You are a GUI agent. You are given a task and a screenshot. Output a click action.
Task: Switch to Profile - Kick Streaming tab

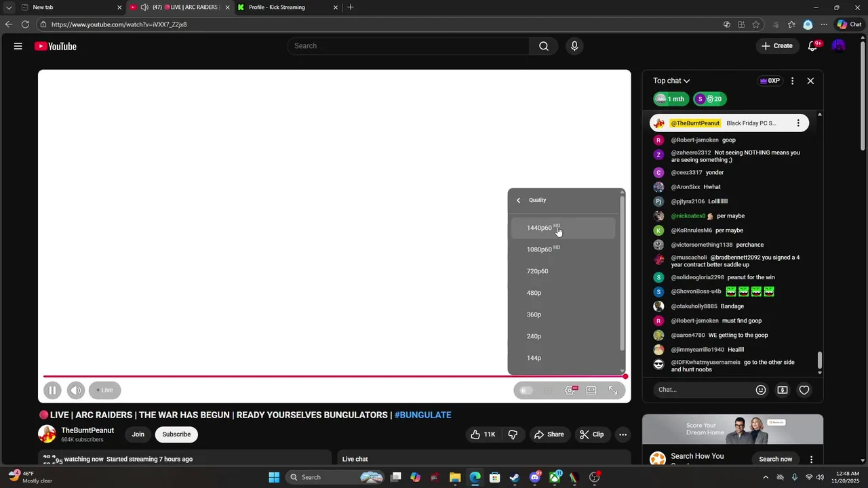pyautogui.click(x=287, y=7)
